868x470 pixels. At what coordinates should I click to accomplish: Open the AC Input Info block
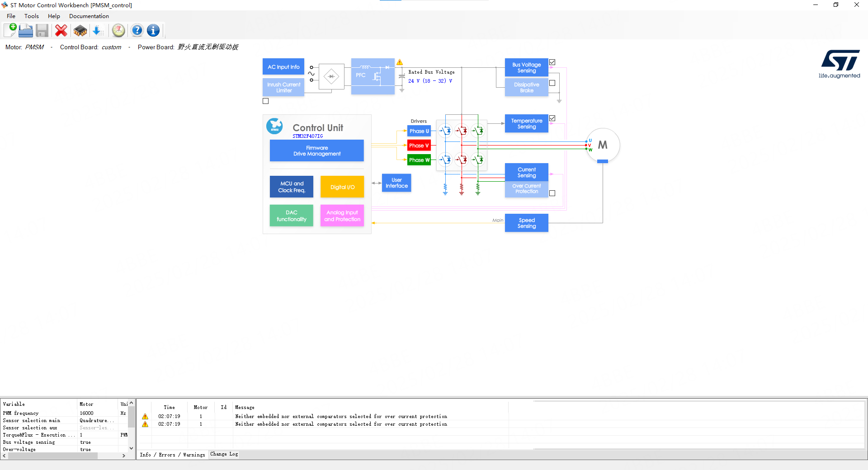pos(283,66)
